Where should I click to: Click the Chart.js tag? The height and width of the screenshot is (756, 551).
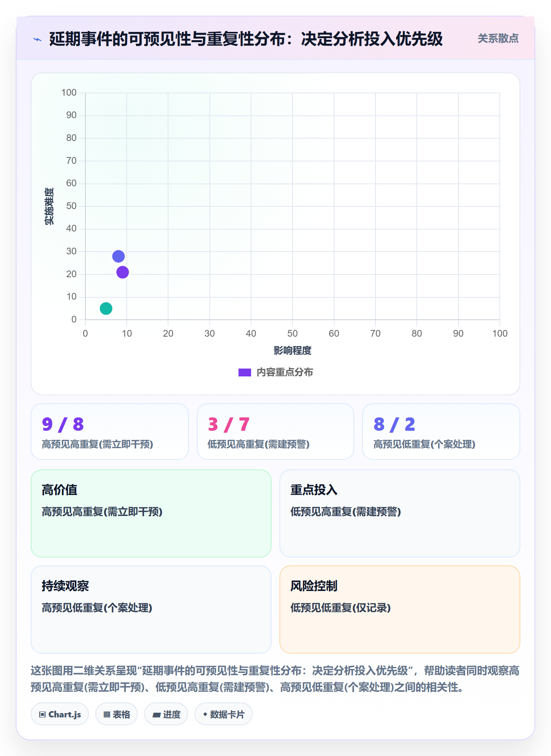[x=60, y=714]
